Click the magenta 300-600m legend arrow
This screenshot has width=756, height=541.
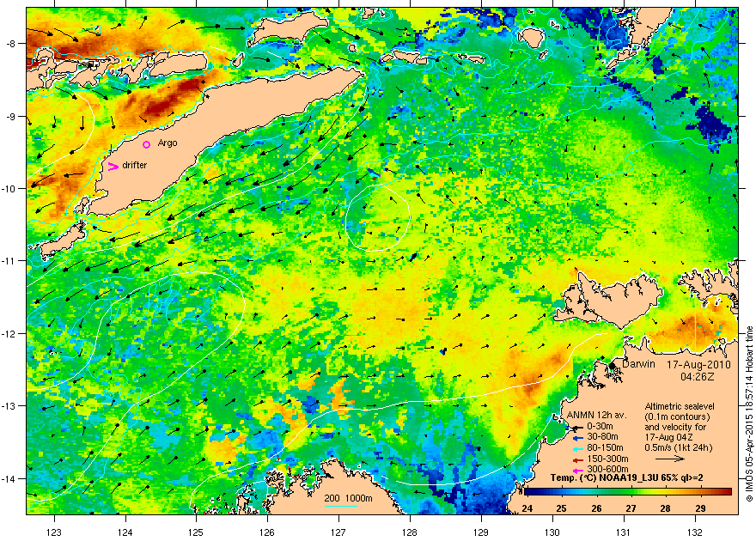coord(577,471)
